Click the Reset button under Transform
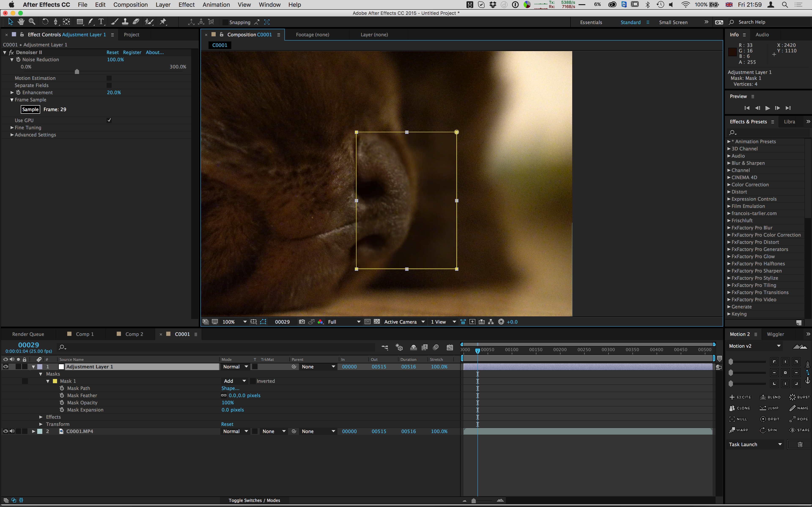The width and height of the screenshot is (812, 507). pos(227,424)
